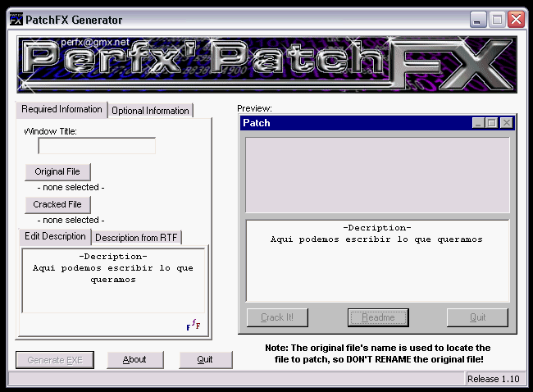
Task: Click into the Window Title text field
Action: click(97, 146)
